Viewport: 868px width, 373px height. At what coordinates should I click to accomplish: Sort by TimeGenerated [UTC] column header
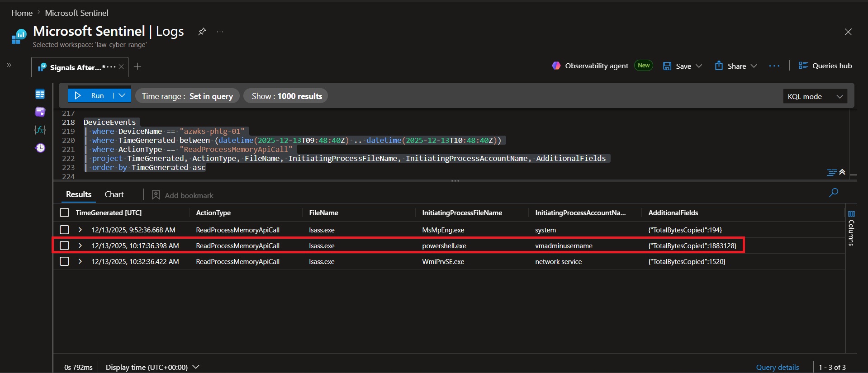109,212
